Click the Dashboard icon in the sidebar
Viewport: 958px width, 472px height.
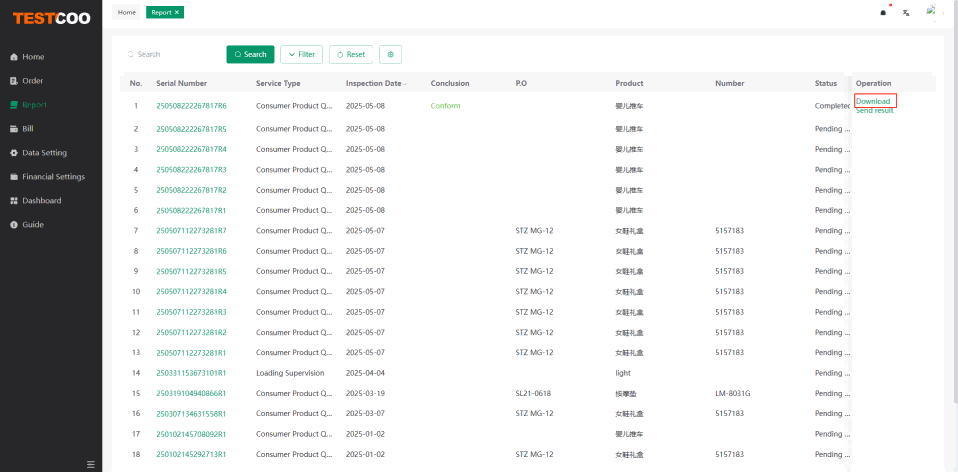point(13,200)
